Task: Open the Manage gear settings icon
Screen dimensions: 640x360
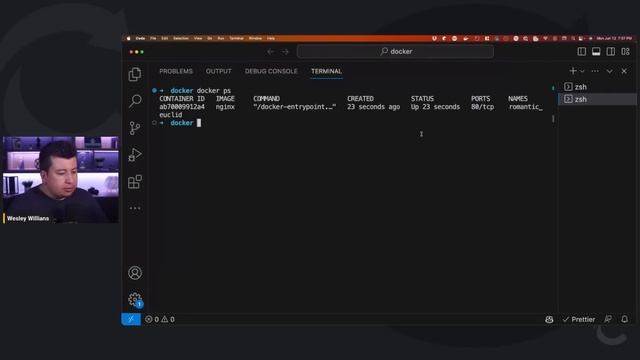Action: point(135,300)
